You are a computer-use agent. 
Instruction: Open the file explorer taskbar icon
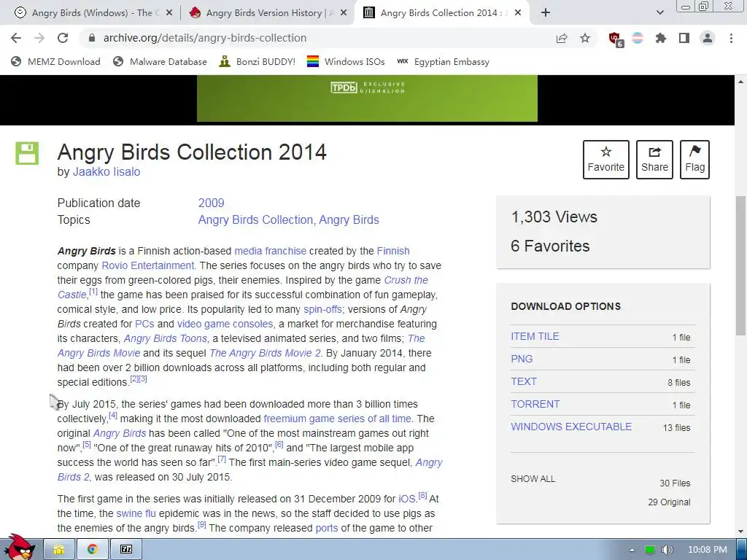pos(58,550)
